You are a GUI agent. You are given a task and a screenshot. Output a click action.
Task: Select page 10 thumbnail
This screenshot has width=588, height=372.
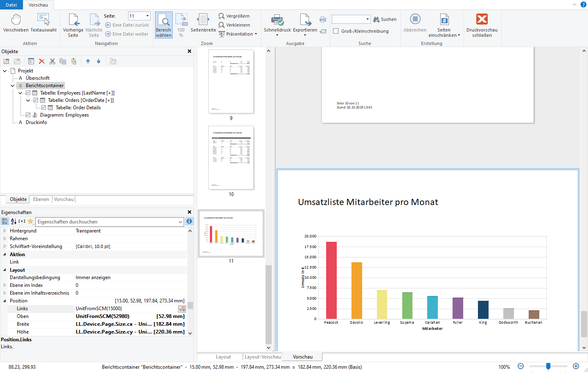tap(231, 158)
